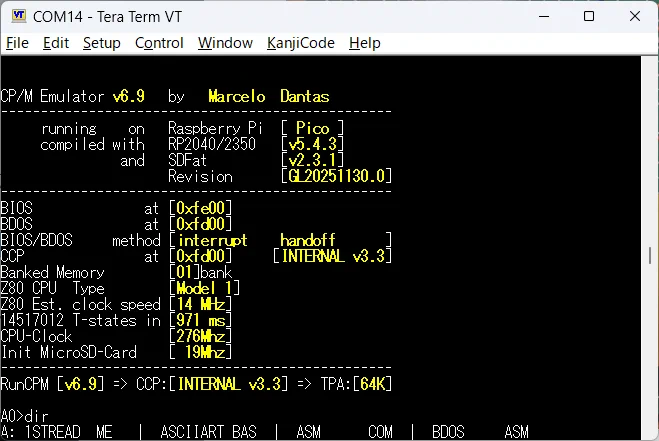Click the 'Z80 CPU Type' label
Image resolution: width=659 pixels, height=441 pixels.
(53, 288)
